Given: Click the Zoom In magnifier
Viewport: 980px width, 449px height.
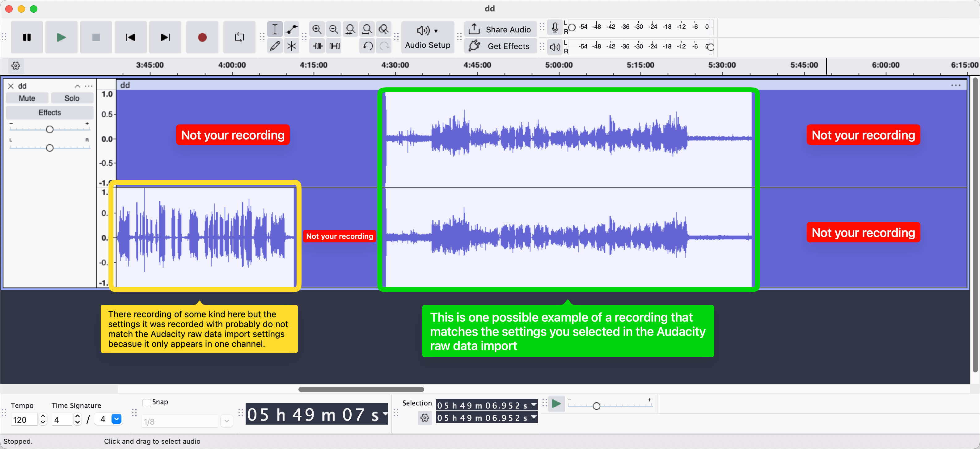Looking at the screenshot, I should (x=316, y=29).
